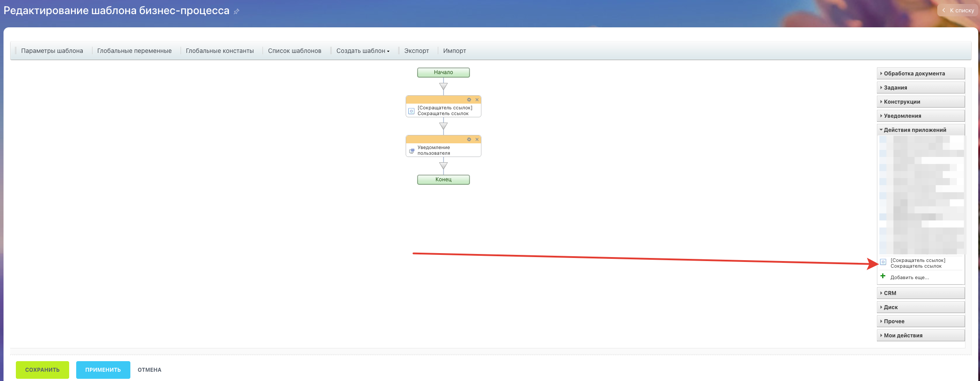The width and height of the screenshot is (980, 381).
Task: Open Глобальные константы
Action: pos(220,51)
